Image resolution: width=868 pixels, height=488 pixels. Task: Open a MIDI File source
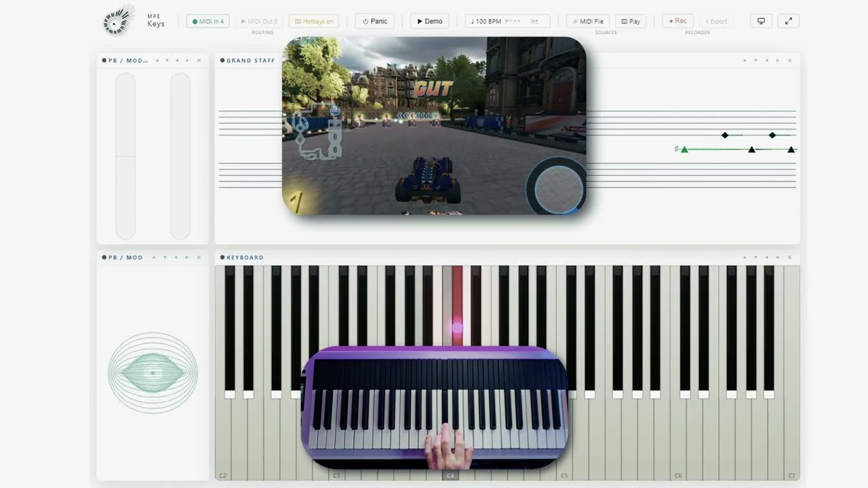[x=588, y=21]
